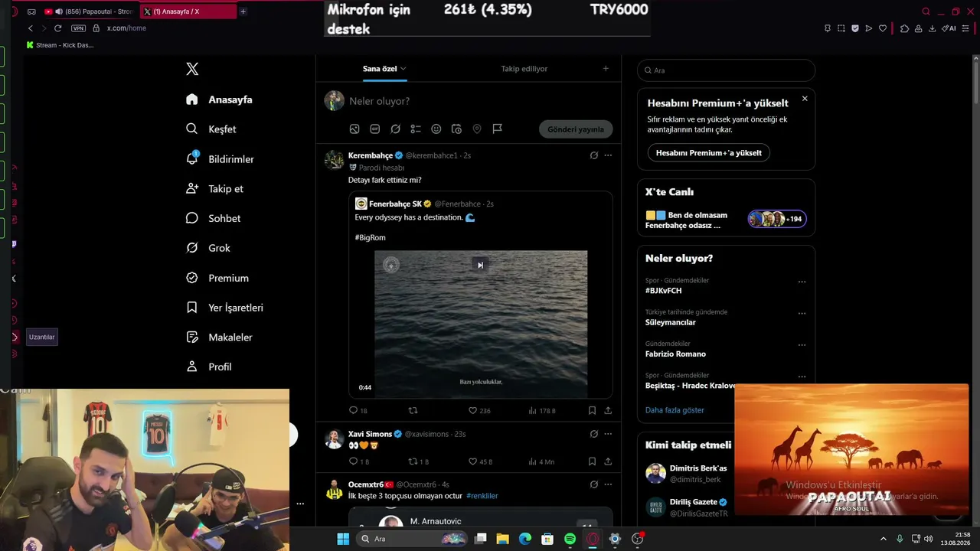Open options for #BJKvFCH trend
The height and width of the screenshot is (551, 980).
[802, 282]
